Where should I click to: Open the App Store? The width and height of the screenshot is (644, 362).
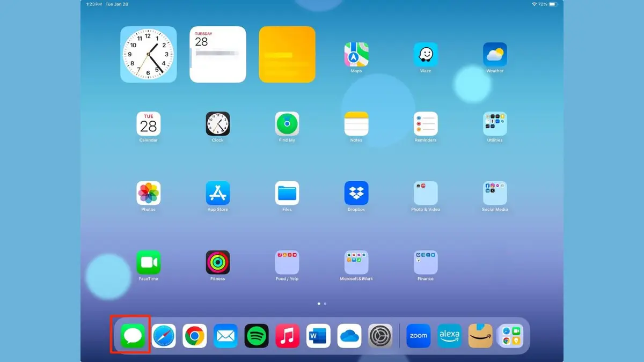tap(218, 193)
